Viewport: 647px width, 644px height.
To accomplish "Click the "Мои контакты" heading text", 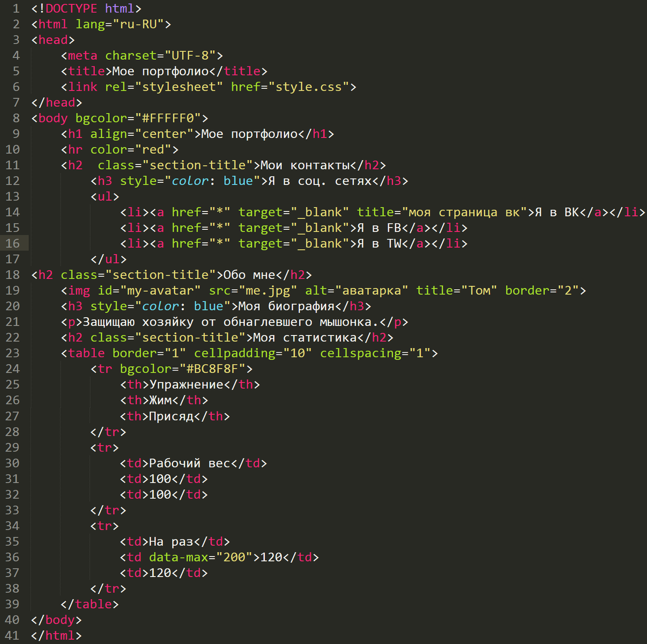I will (305, 165).
